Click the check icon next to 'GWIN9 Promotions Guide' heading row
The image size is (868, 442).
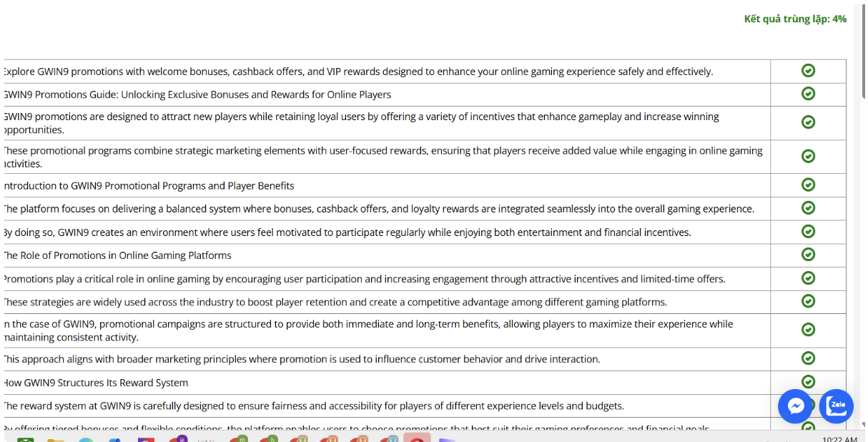point(808,94)
